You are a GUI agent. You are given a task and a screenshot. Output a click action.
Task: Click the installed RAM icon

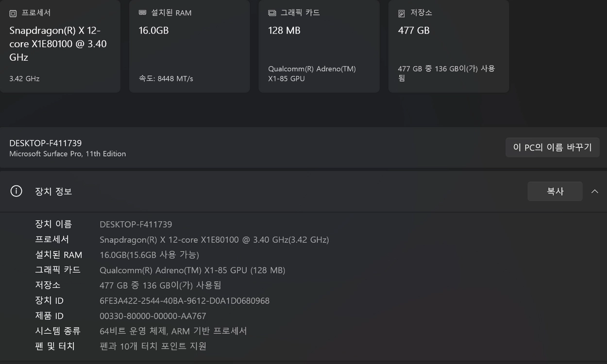click(142, 13)
